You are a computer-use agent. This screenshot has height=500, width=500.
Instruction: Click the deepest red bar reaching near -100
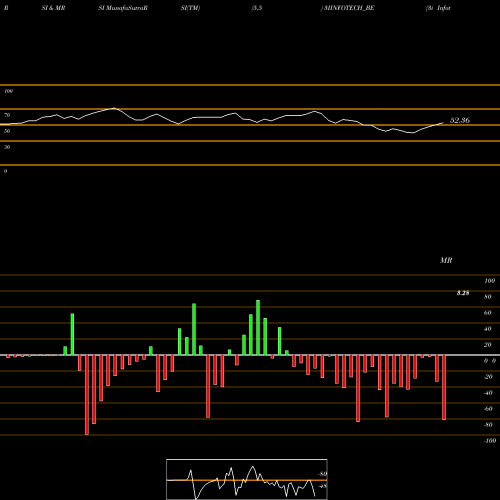[87, 395]
